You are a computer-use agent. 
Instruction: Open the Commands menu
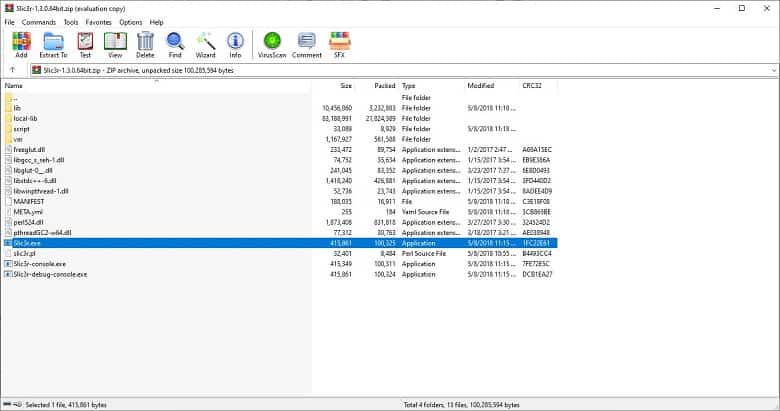tap(39, 22)
